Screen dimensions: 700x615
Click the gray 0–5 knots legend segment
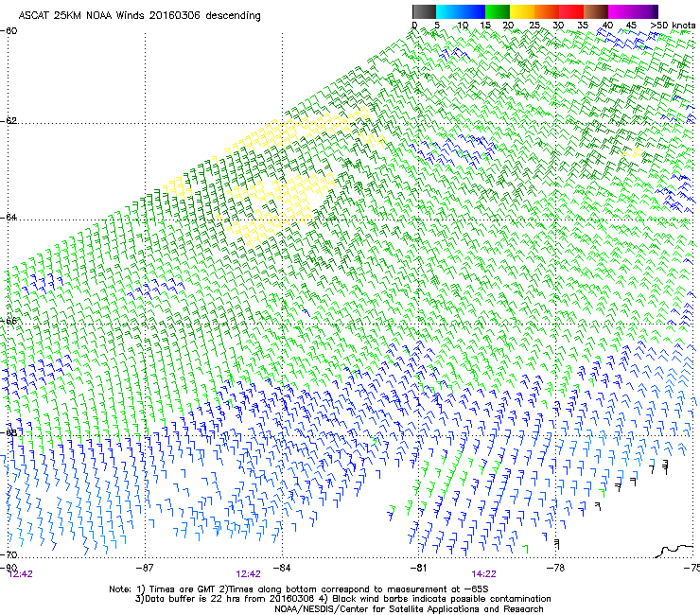click(424, 11)
